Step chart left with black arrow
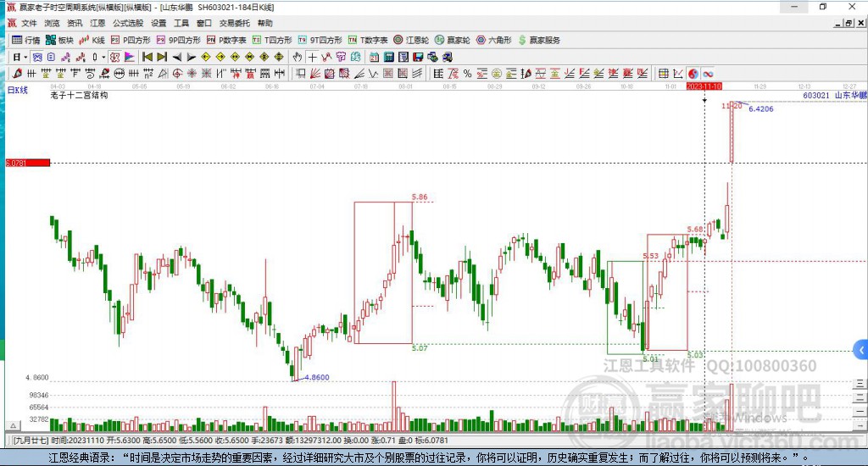Image resolution: width=868 pixels, height=466 pixels. [176, 57]
